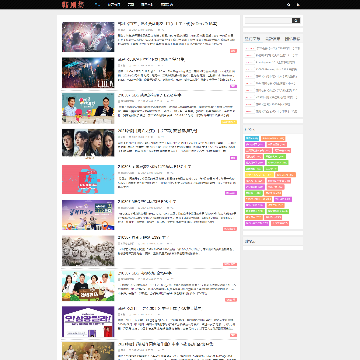Select the only blue tag in tag cloud
360x360 pixels.
pos(252,138)
